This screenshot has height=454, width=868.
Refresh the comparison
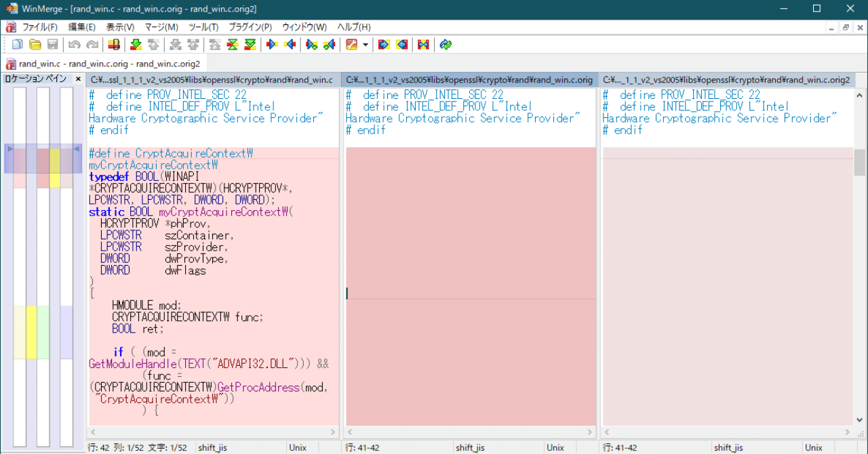coord(446,45)
